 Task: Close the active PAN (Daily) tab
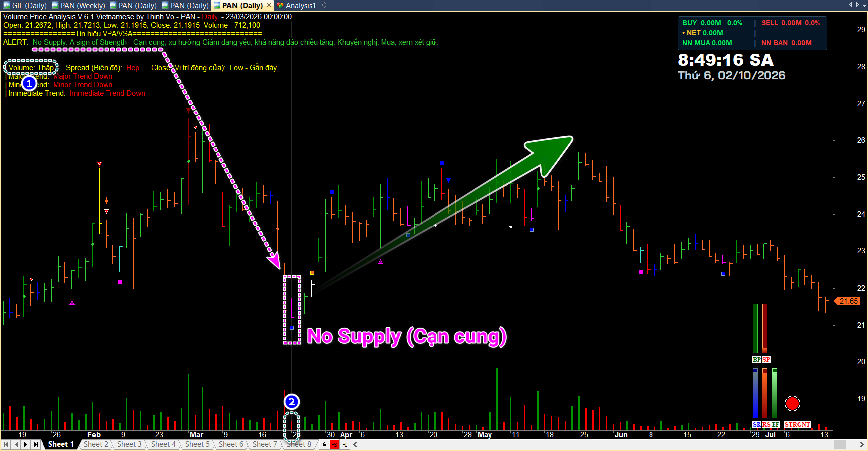(x=269, y=5)
